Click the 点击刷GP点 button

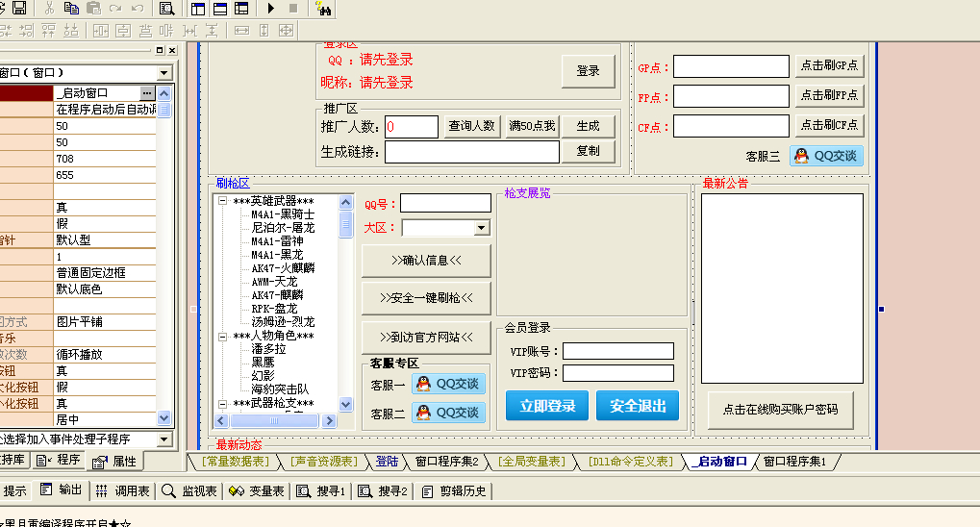(x=829, y=65)
